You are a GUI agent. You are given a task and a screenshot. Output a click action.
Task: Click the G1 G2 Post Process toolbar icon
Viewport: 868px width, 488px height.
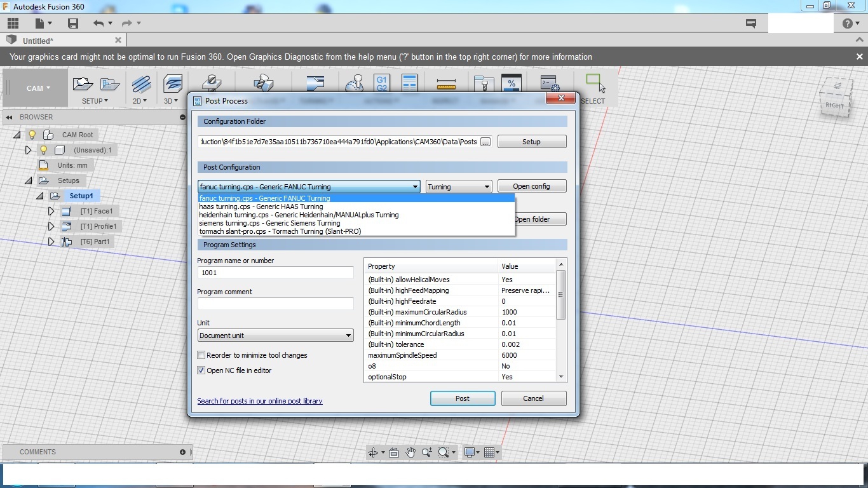pyautogui.click(x=382, y=84)
